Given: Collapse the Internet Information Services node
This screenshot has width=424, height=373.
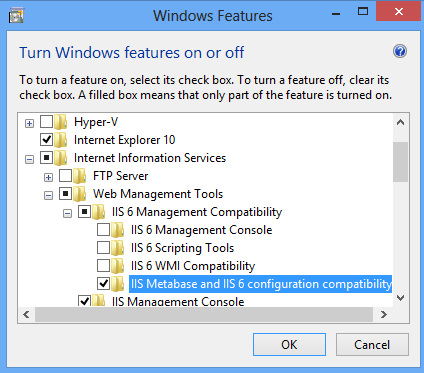Looking at the screenshot, I should coord(29,159).
